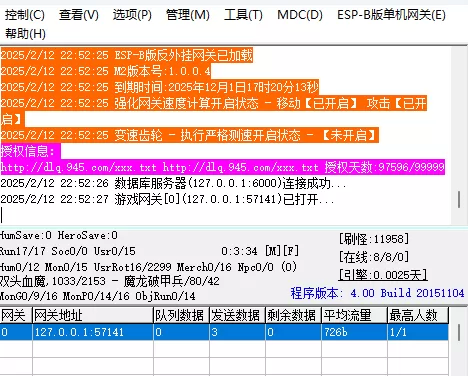
Task: Click the 网关 column header
Action: point(16,315)
